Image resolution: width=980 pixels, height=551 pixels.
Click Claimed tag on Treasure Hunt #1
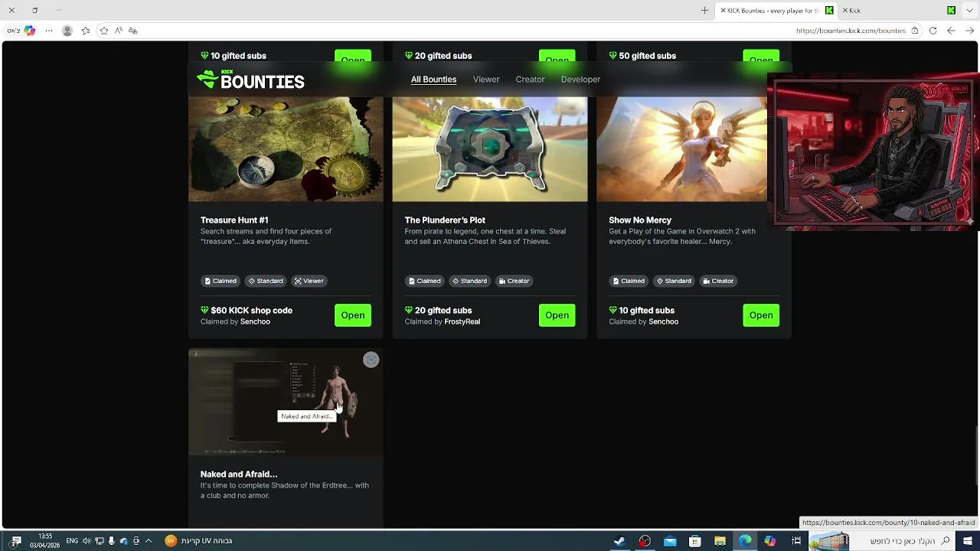(220, 281)
